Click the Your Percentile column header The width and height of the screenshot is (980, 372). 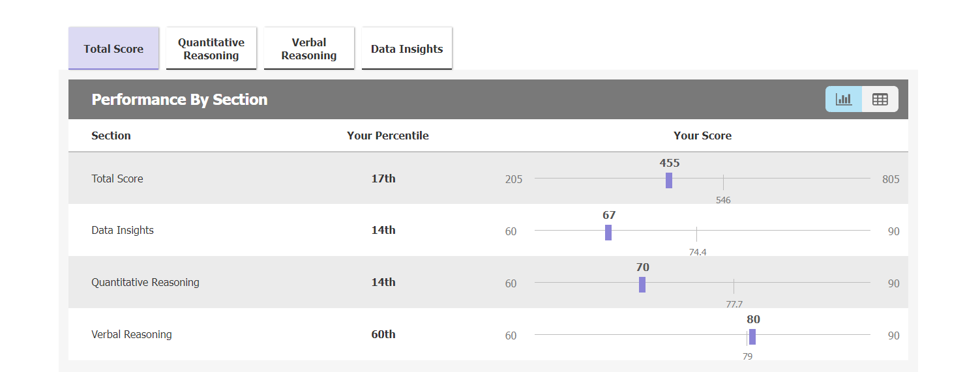point(388,136)
